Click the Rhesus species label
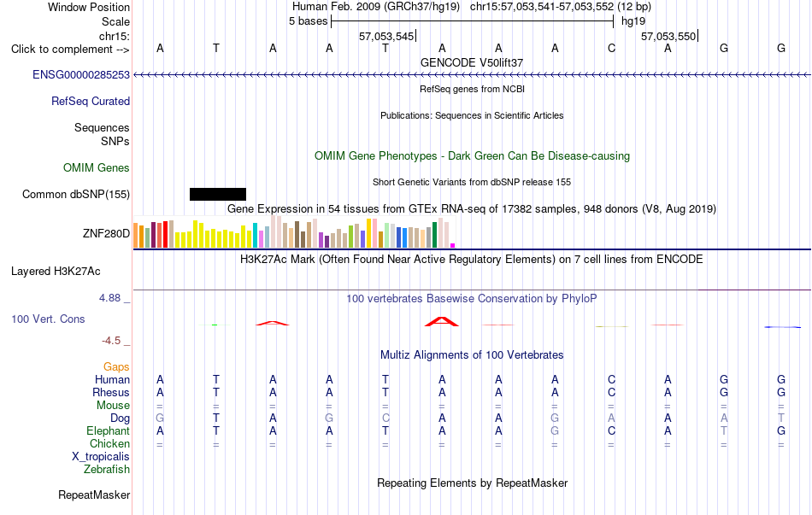The image size is (812, 515). 111,392
